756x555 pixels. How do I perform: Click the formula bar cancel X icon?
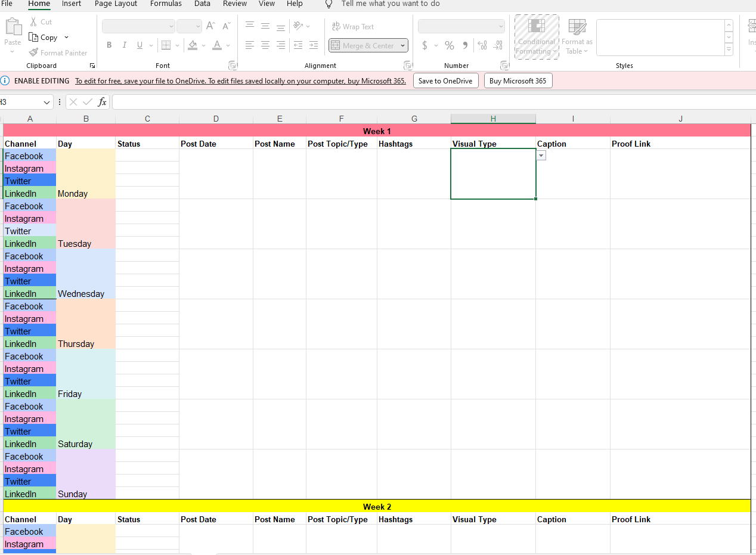click(73, 102)
